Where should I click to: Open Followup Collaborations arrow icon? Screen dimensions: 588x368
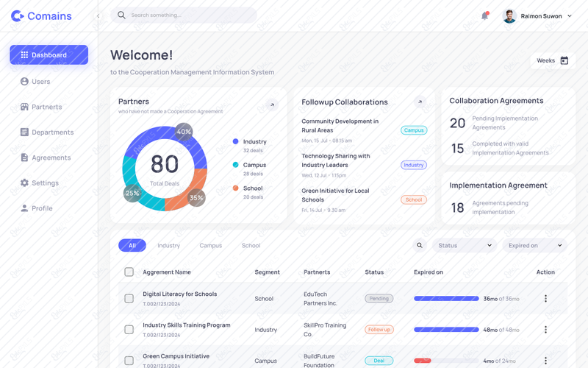point(420,102)
